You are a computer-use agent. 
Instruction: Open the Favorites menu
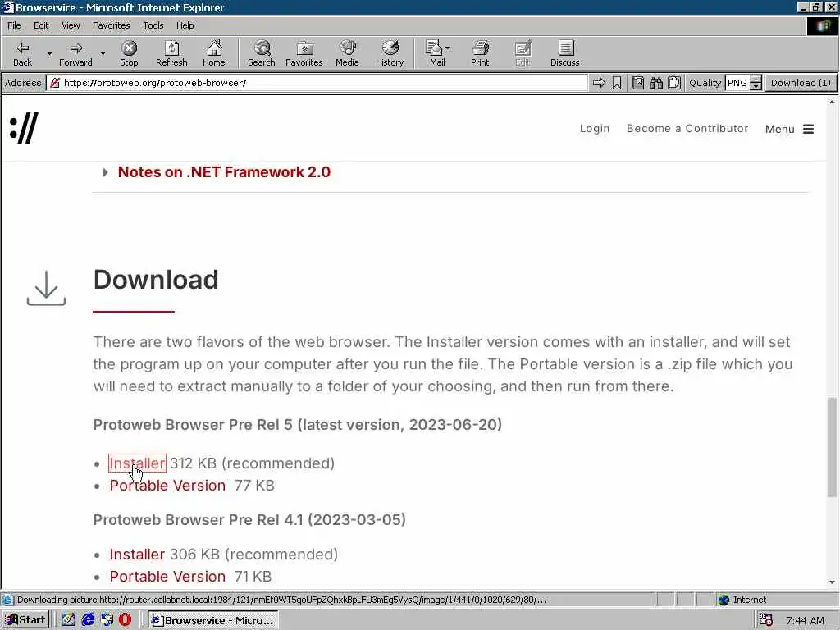click(x=111, y=25)
